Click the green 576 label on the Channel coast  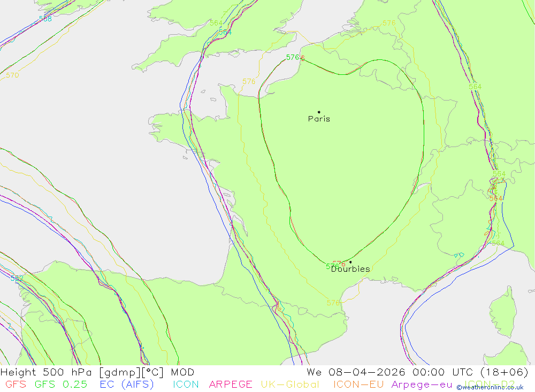293,57
